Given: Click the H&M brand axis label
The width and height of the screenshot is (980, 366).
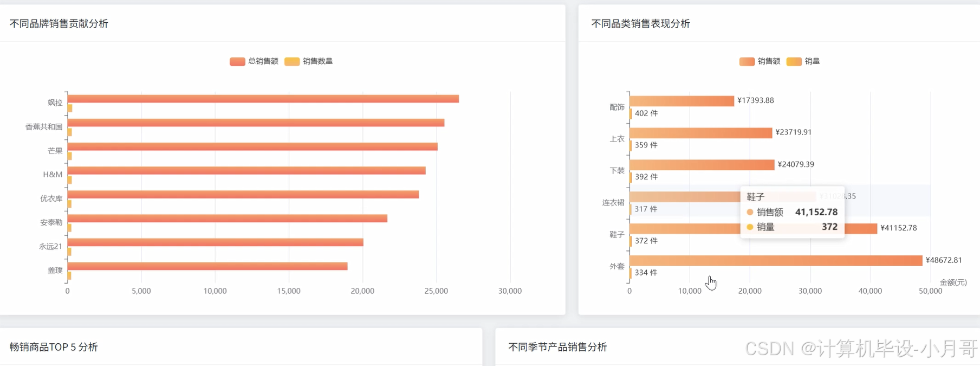Looking at the screenshot, I should coord(53,174).
